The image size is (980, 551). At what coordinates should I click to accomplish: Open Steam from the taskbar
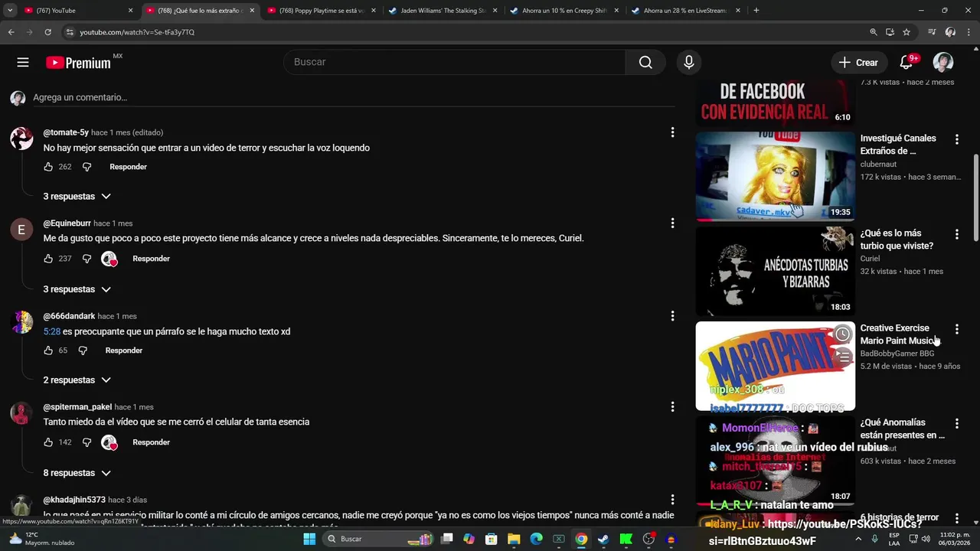point(603,539)
